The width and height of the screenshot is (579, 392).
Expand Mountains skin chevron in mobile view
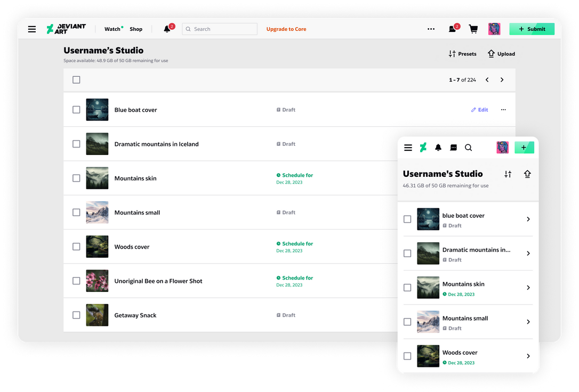[528, 288]
